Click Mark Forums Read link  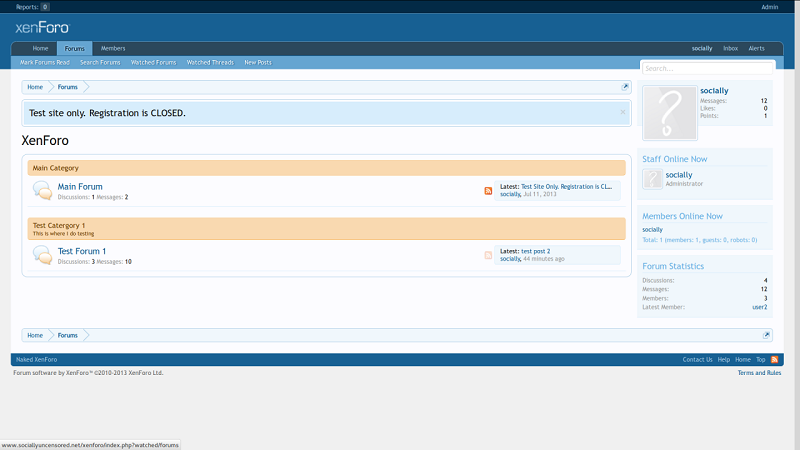(45, 62)
